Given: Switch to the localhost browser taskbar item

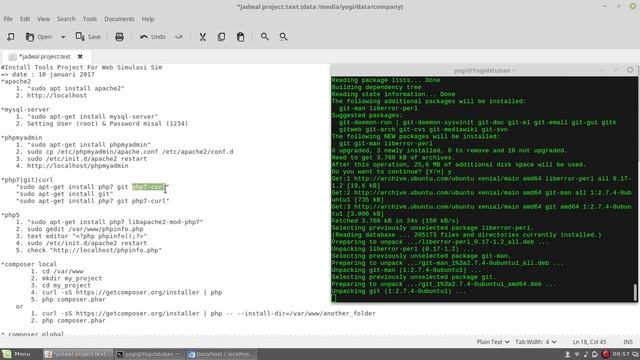Looking at the screenshot, I should click(x=221, y=354).
